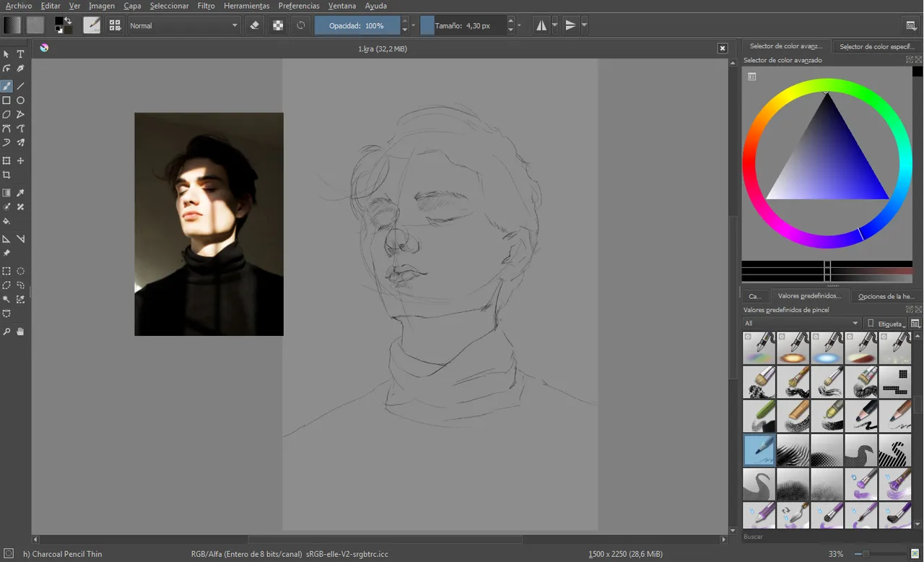Viewport: 924px width, 562px height.
Task: Select the Multibrush tool
Action: 20,143
